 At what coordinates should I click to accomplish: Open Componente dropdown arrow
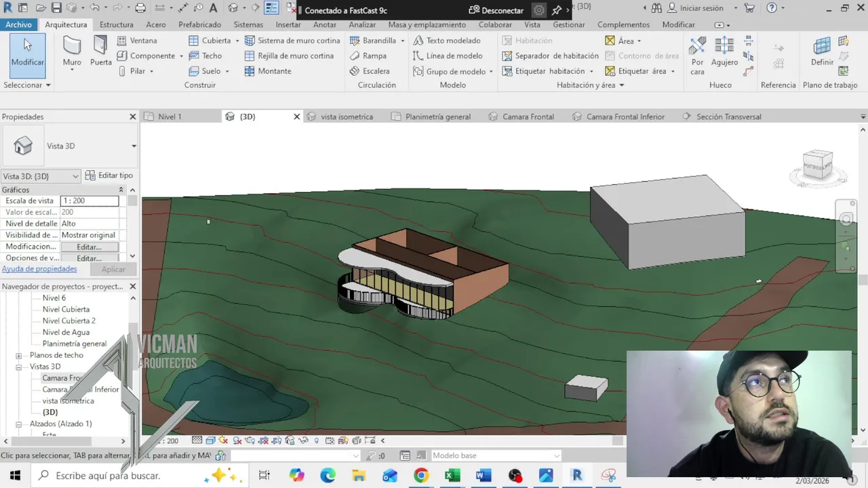coord(181,56)
